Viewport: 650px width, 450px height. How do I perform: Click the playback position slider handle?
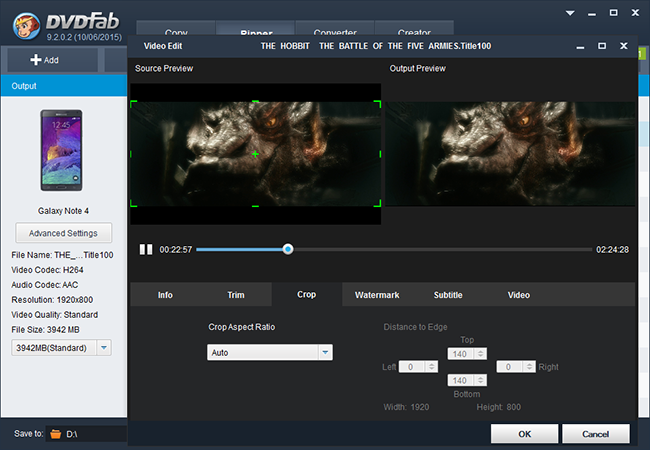288,249
